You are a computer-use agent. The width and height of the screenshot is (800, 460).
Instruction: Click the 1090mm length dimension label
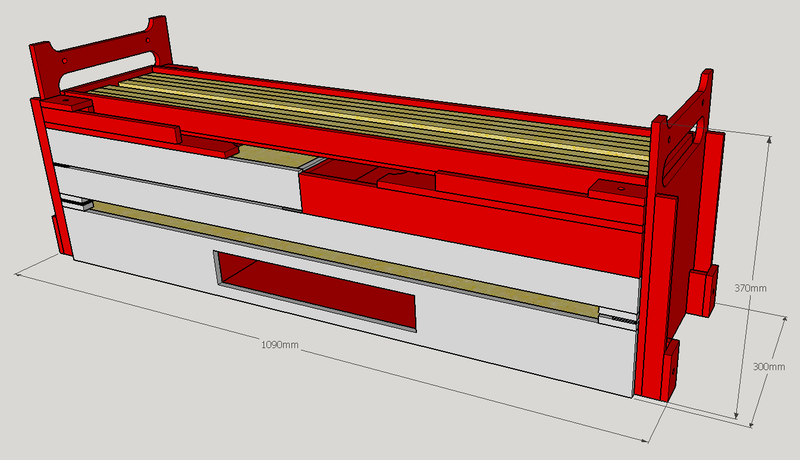[x=280, y=344]
